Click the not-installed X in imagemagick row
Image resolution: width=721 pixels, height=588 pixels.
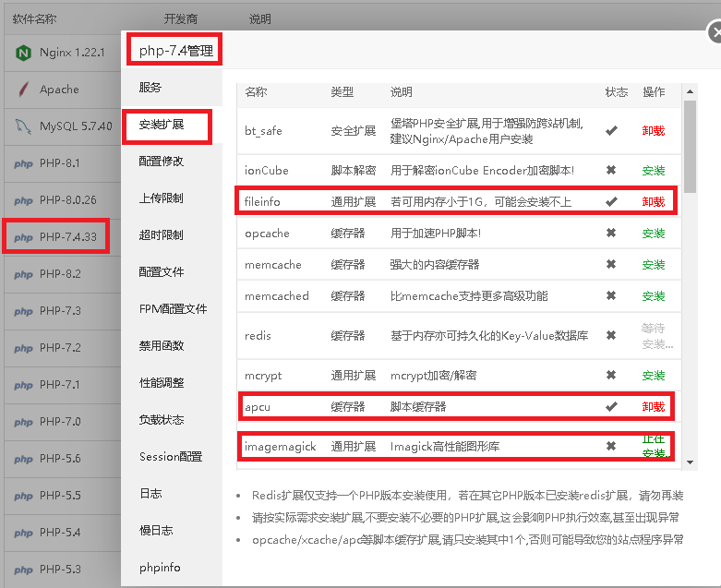tap(611, 446)
